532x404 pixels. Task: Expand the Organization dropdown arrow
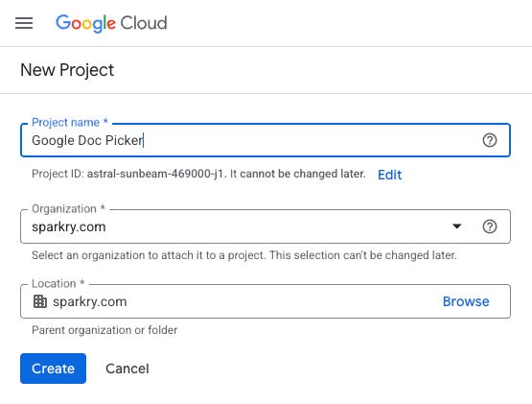pos(457,226)
